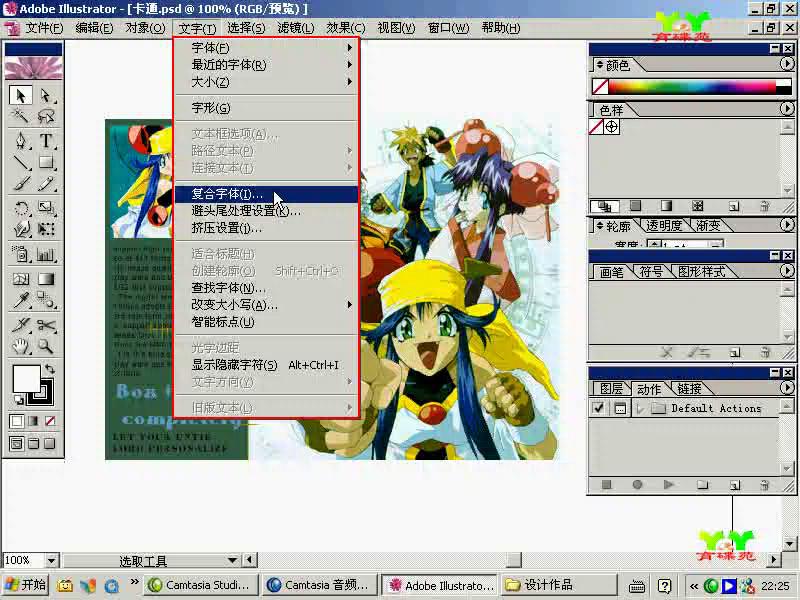Click the artboard cartoon image
Image resolution: width=800 pixels, height=600 pixels.
coord(332,290)
